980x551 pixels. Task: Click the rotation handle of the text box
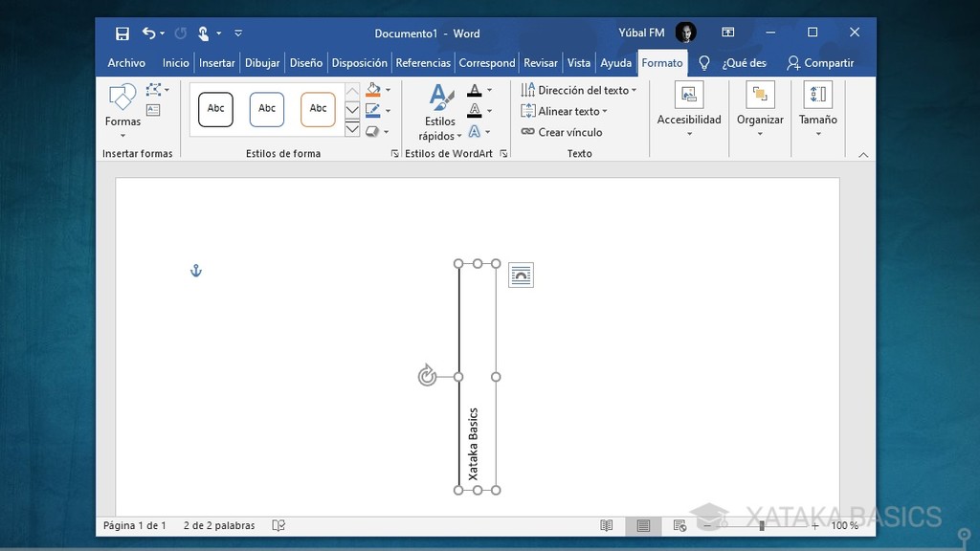(427, 376)
